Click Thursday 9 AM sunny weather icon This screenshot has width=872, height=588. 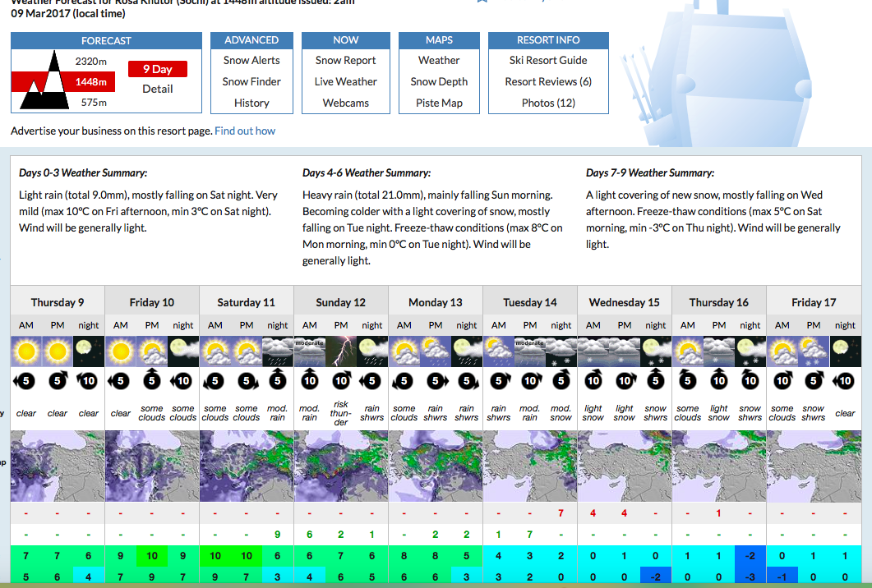pyautogui.click(x=26, y=351)
